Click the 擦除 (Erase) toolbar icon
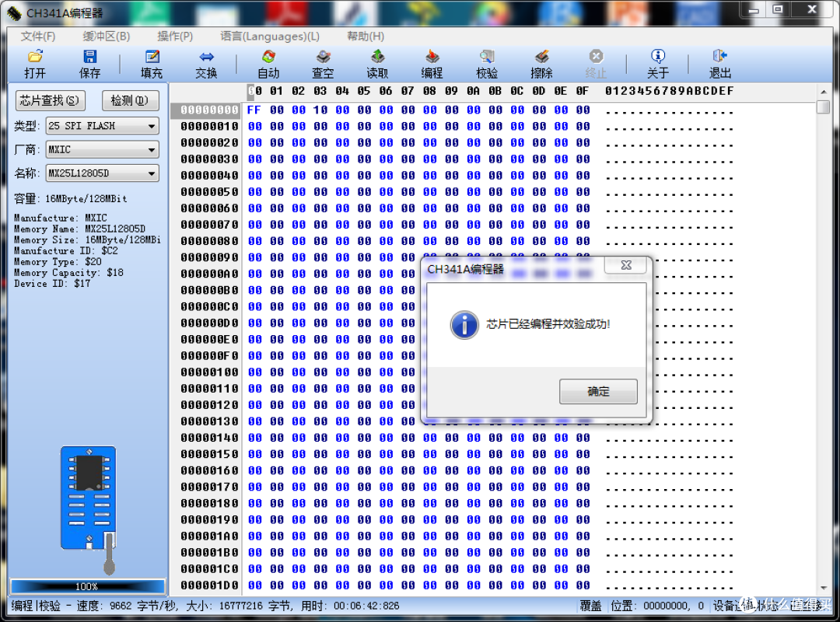The image size is (840, 622). point(541,64)
